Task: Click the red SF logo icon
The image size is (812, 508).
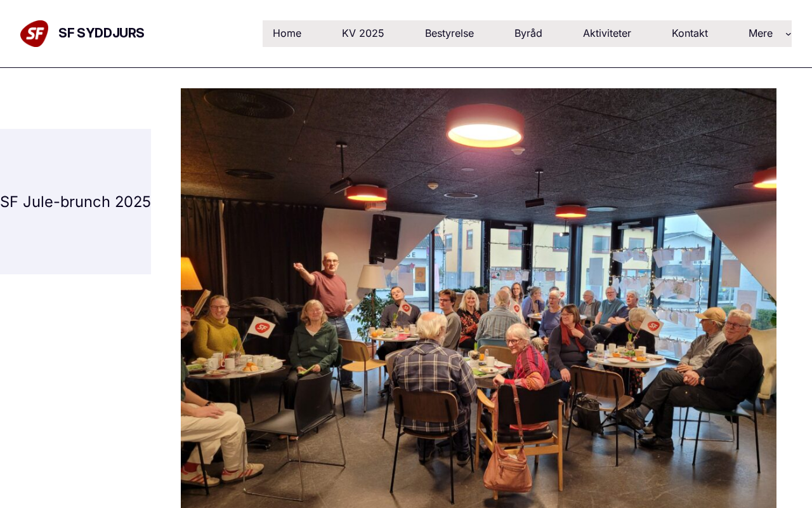Action: click(34, 34)
